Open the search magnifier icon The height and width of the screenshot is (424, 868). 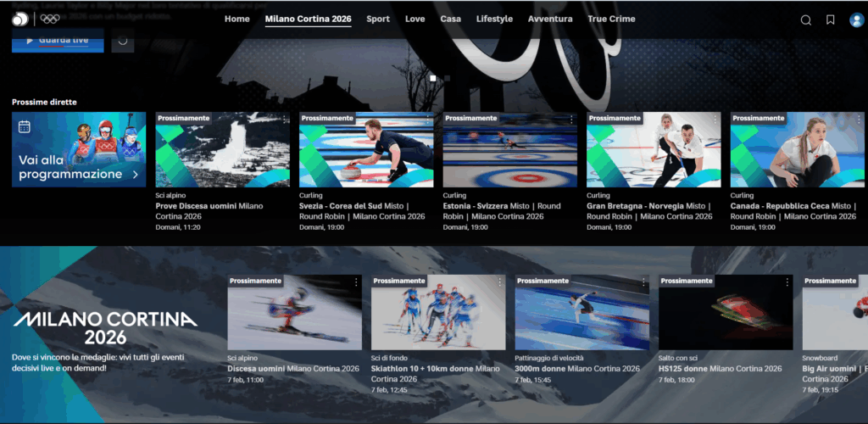pyautogui.click(x=806, y=20)
